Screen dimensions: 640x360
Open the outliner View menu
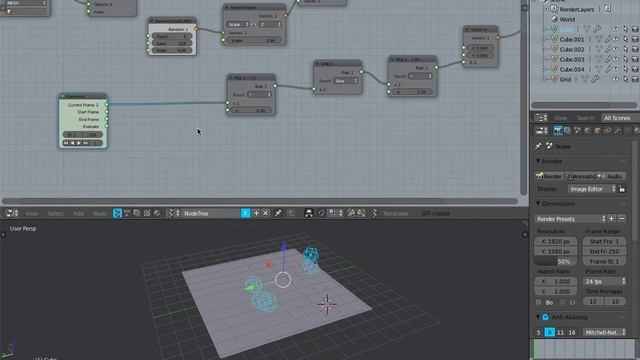[x=560, y=118]
